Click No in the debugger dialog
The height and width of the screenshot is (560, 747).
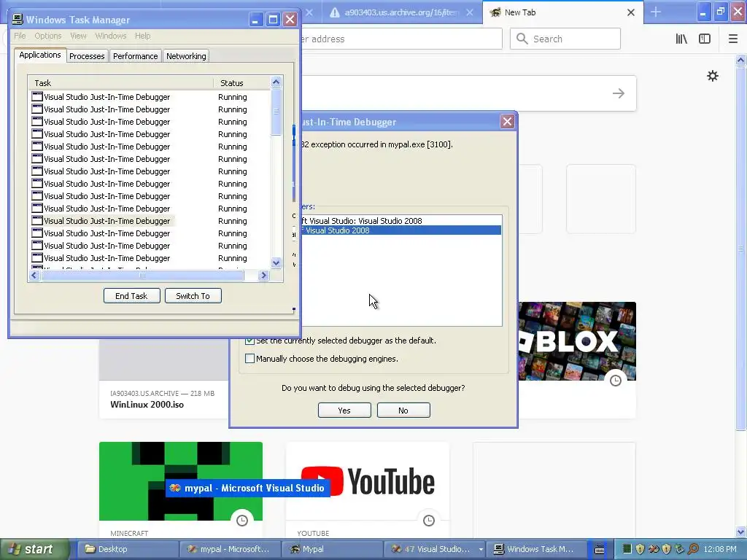click(x=403, y=411)
